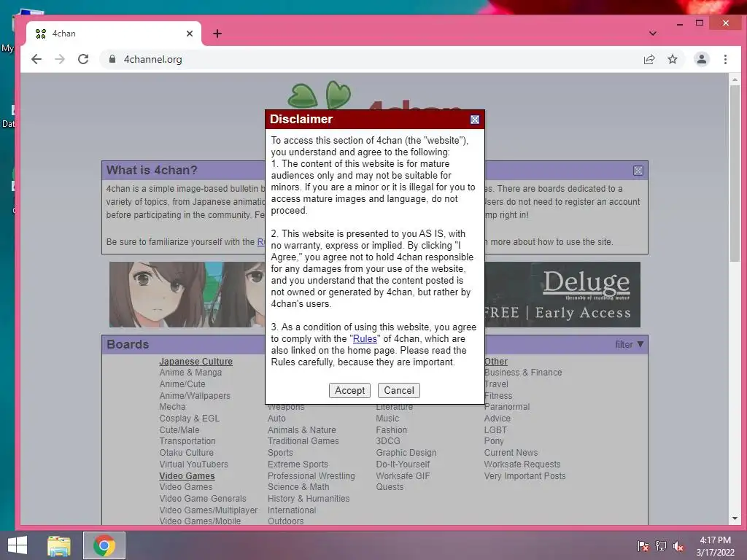This screenshot has width=747, height=560.
Task: Share this page using the share icon
Action: pos(649,59)
